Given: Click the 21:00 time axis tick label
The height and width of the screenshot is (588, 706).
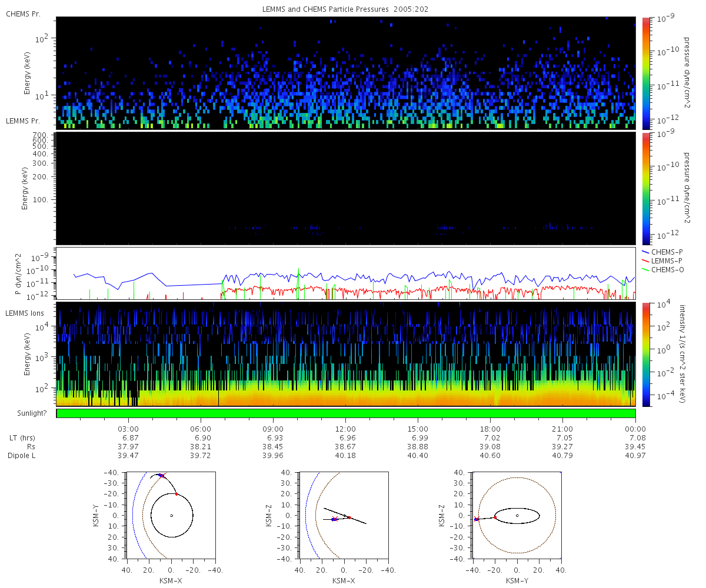Looking at the screenshot, I should click(563, 430).
